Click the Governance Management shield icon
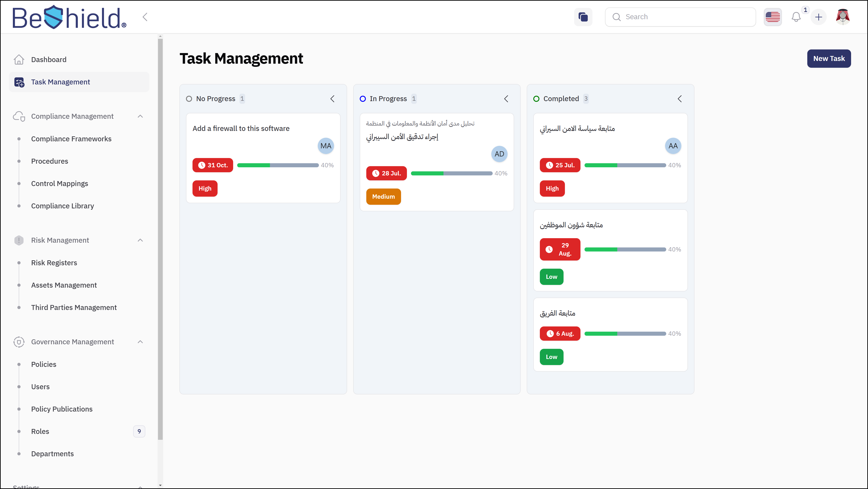Viewport: 868px width, 489px height. (19, 342)
